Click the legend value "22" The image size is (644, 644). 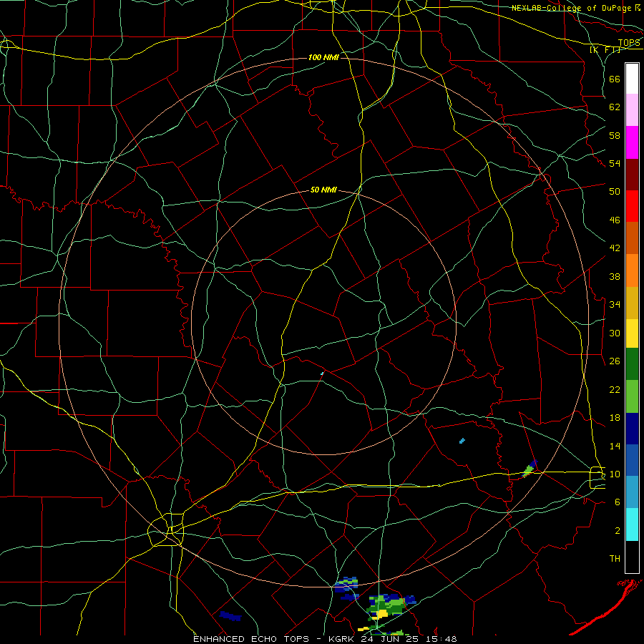(x=615, y=389)
